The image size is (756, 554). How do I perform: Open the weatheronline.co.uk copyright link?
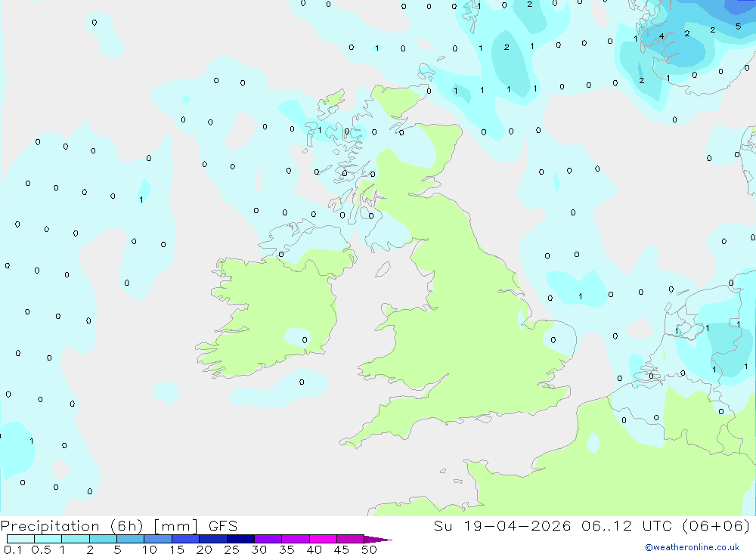pyautogui.click(x=692, y=547)
